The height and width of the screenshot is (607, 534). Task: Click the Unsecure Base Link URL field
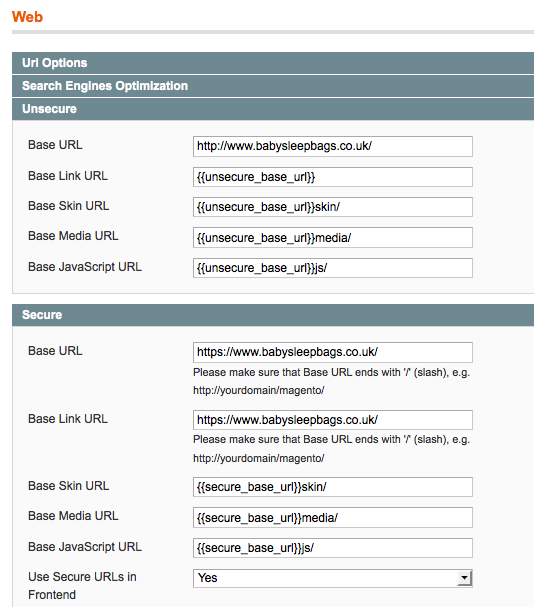(x=333, y=177)
